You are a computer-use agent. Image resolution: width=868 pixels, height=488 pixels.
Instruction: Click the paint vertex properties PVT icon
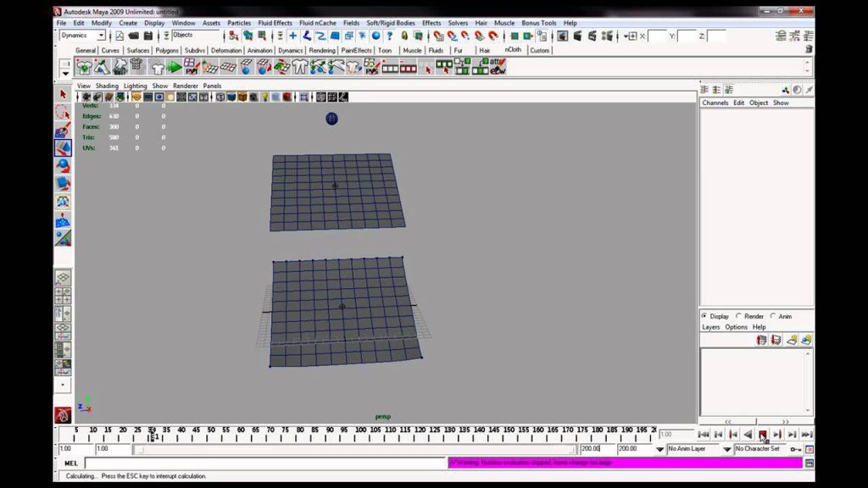tap(192, 68)
